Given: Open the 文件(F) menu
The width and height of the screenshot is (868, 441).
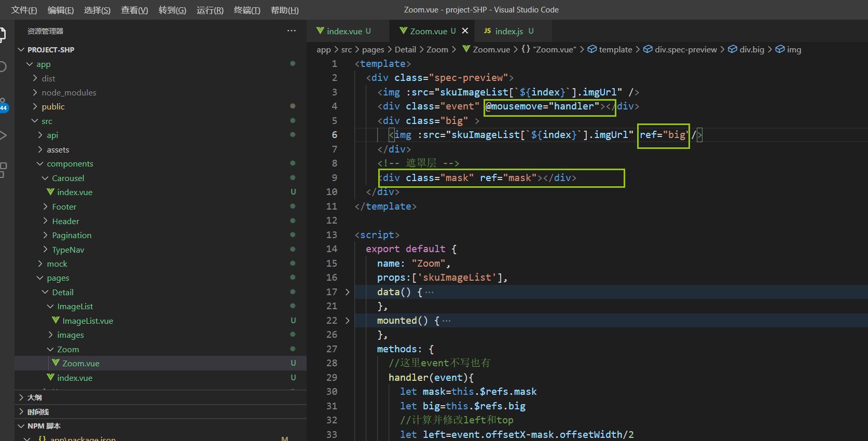Looking at the screenshot, I should 24,10.
